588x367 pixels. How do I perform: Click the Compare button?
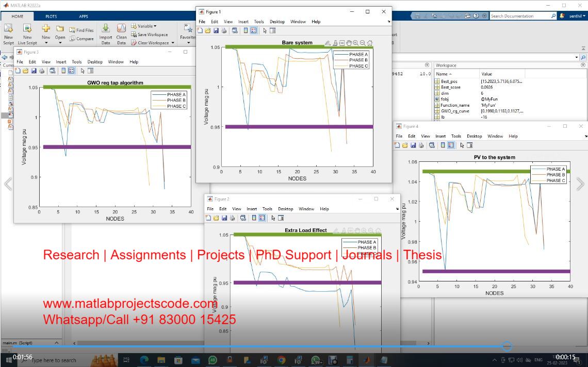pyautogui.click(x=81, y=39)
